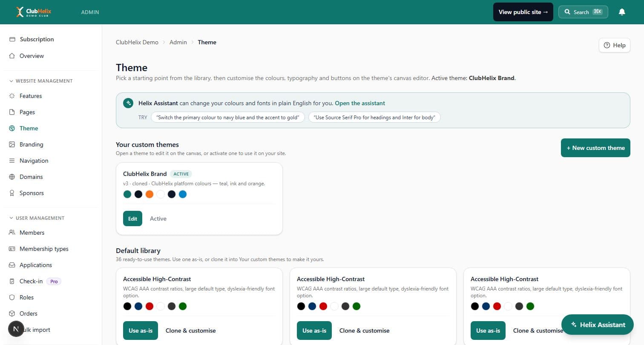Click Admin breadcrumb link
This screenshot has height=345, width=644.
click(x=178, y=42)
